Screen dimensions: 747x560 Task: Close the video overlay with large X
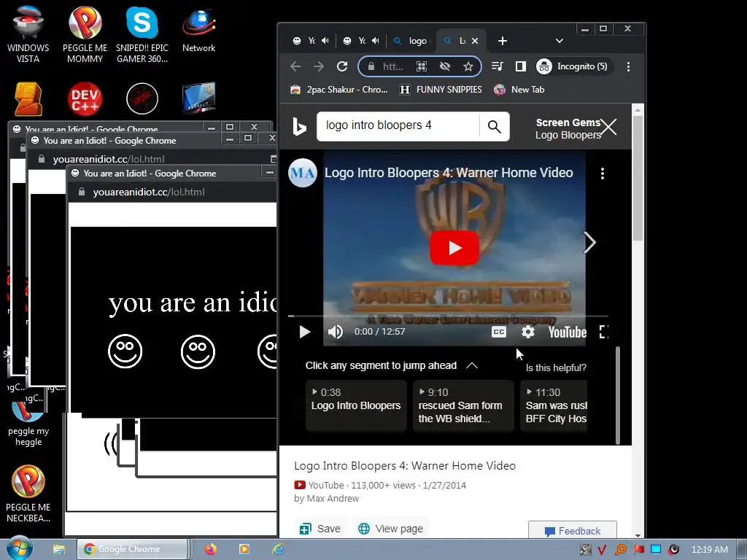[608, 127]
